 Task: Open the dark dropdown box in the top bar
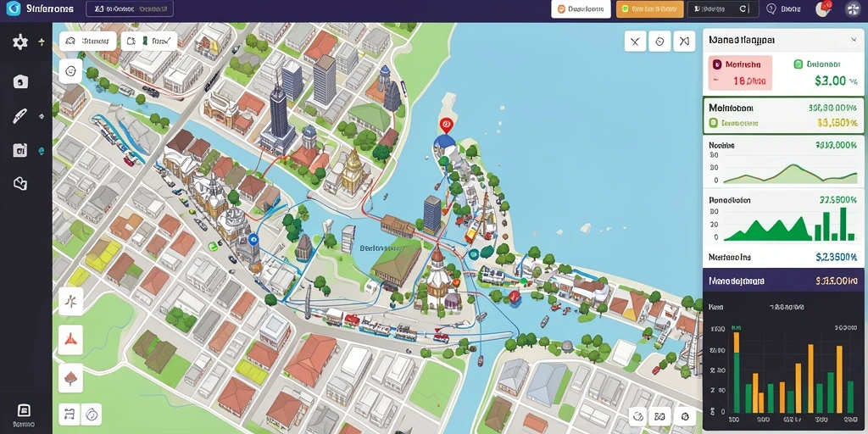pyautogui.click(x=723, y=8)
